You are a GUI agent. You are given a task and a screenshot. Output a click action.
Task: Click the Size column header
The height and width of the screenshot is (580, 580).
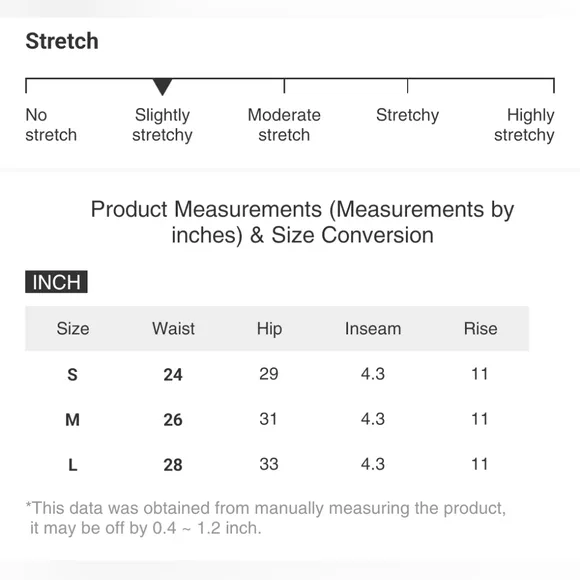(x=73, y=328)
